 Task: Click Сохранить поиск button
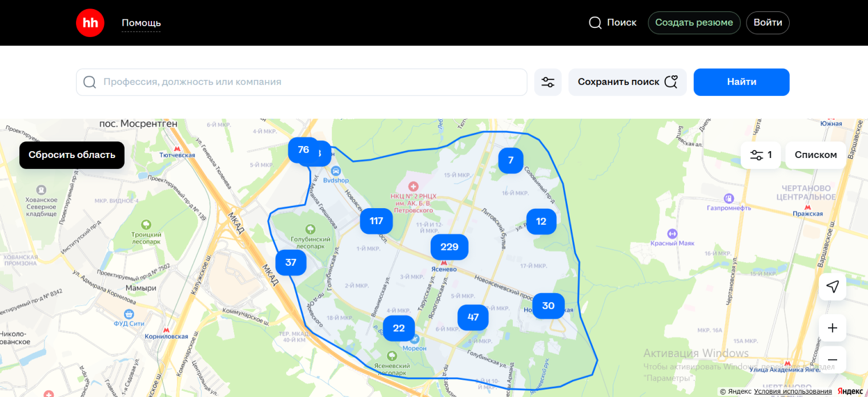[x=627, y=82]
